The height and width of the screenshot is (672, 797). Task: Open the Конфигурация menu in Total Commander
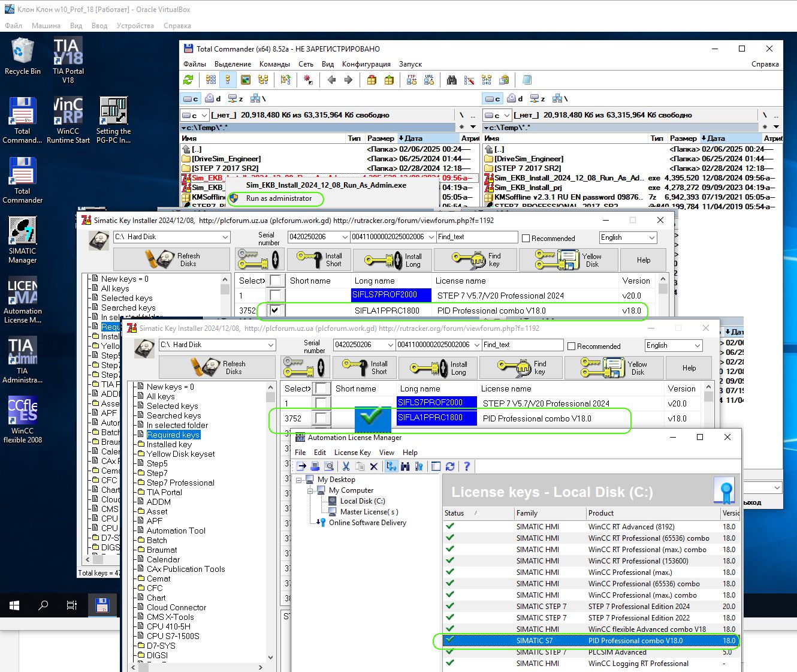coord(366,64)
